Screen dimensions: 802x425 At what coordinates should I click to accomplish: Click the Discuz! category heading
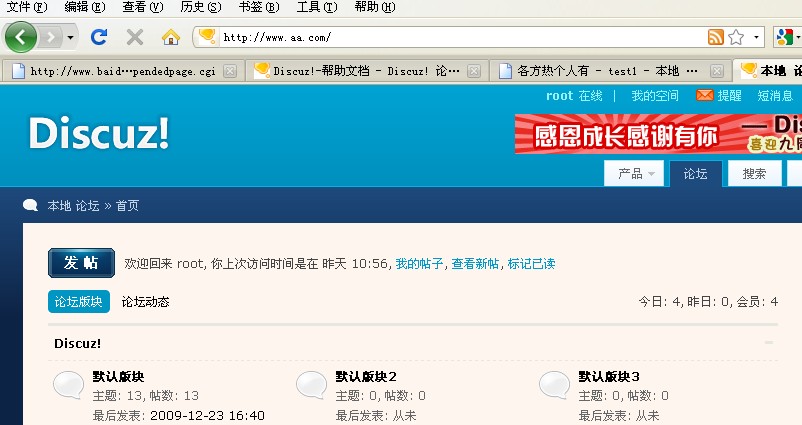77,343
